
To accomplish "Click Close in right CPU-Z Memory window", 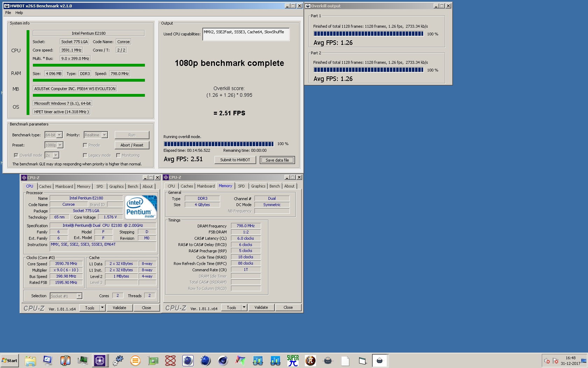I will pos(288,307).
